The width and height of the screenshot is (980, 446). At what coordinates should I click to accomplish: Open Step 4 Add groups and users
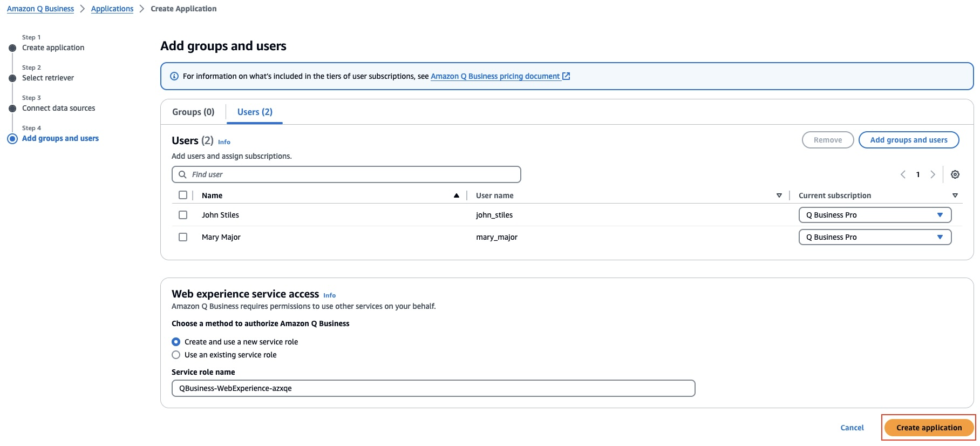pos(60,138)
